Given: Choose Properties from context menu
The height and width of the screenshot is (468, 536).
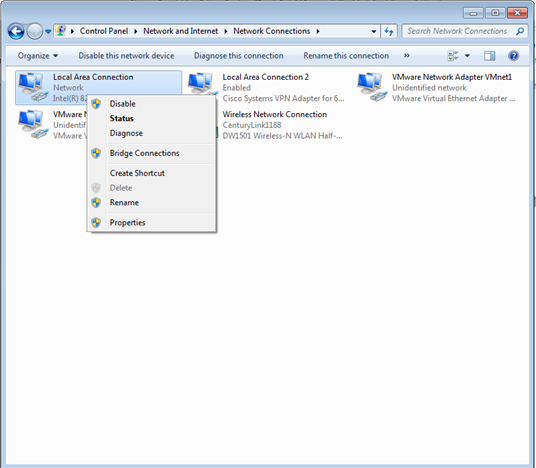Looking at the screenshot, I should [152, 223].
